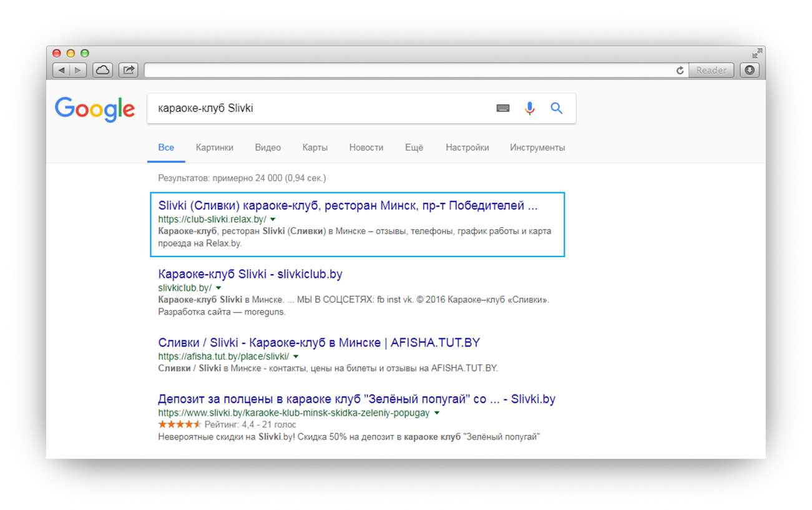This screenshot has width=812, height=510.
Task: Expand dropdown arrow next to www.slivki.by URL
Action: point(437,413)
